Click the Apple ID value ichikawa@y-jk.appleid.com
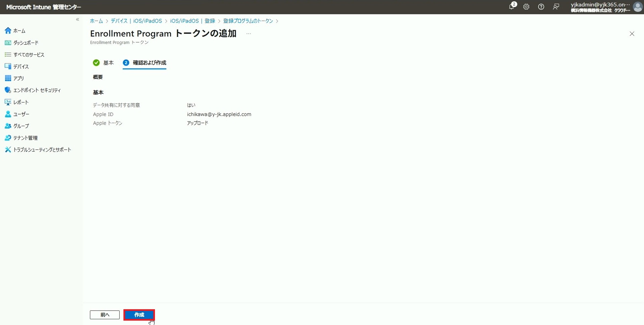 (x=219, y=114)
